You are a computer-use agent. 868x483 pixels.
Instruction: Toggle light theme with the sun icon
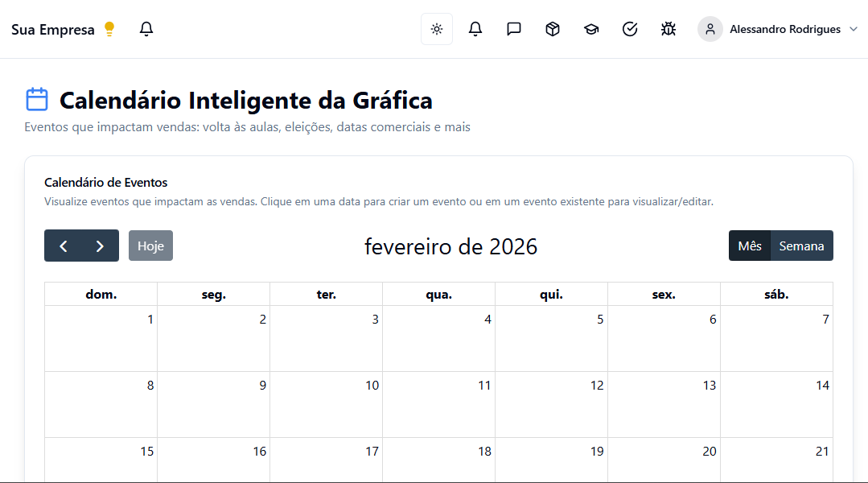[x=436, y=28]
